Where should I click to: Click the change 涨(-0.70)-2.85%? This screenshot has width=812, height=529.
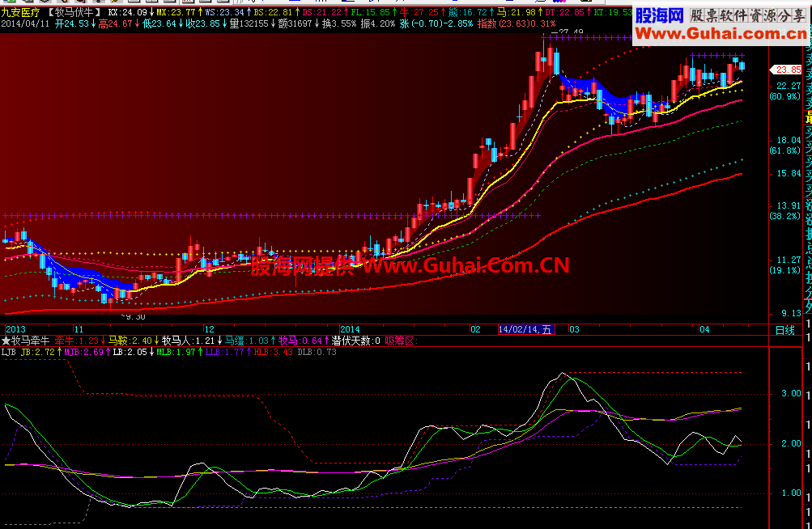(x=436, y=23)
